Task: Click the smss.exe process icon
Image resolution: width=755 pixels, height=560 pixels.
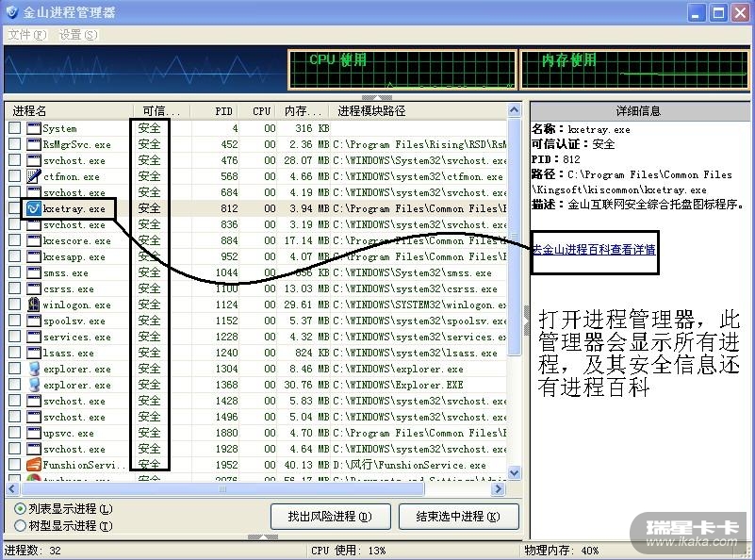Action: coord(34,272)
